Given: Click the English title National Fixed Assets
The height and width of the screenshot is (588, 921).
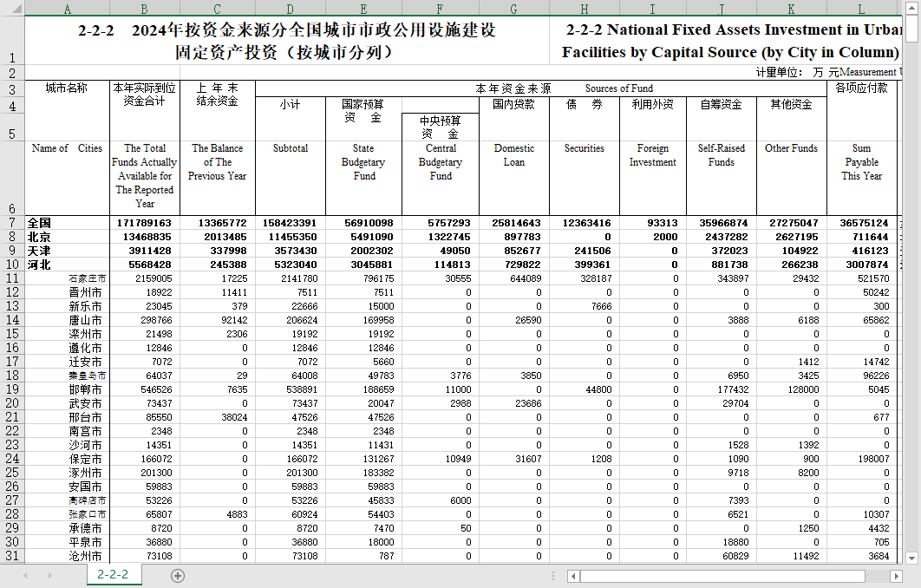Looking at the screenshot, I should coord(726,40).
